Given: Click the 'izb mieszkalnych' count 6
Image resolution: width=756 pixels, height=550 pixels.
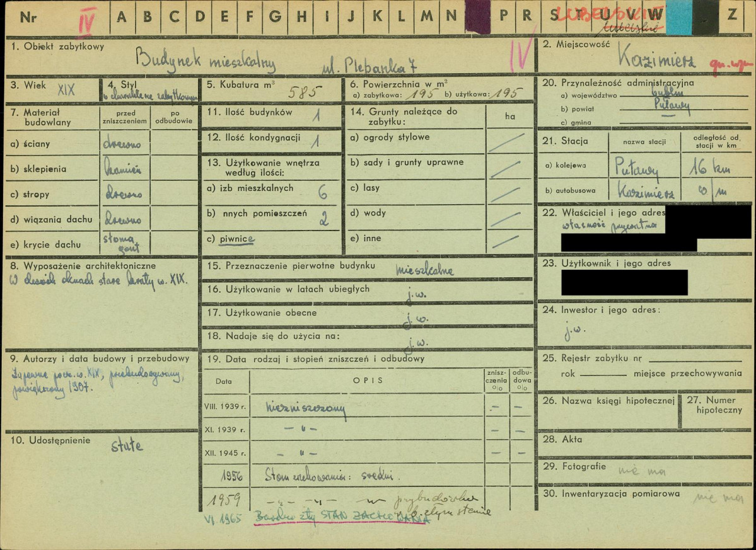Looking at the screenshot, I should (322, 193).
